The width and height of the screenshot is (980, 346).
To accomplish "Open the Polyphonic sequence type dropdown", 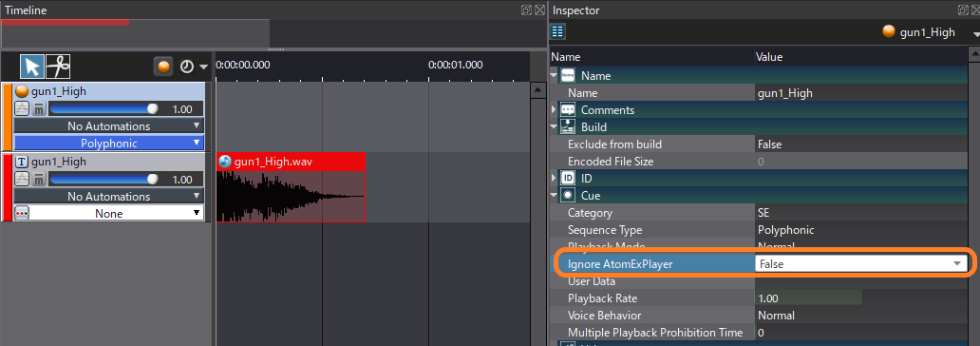I will tap(109, 143).
